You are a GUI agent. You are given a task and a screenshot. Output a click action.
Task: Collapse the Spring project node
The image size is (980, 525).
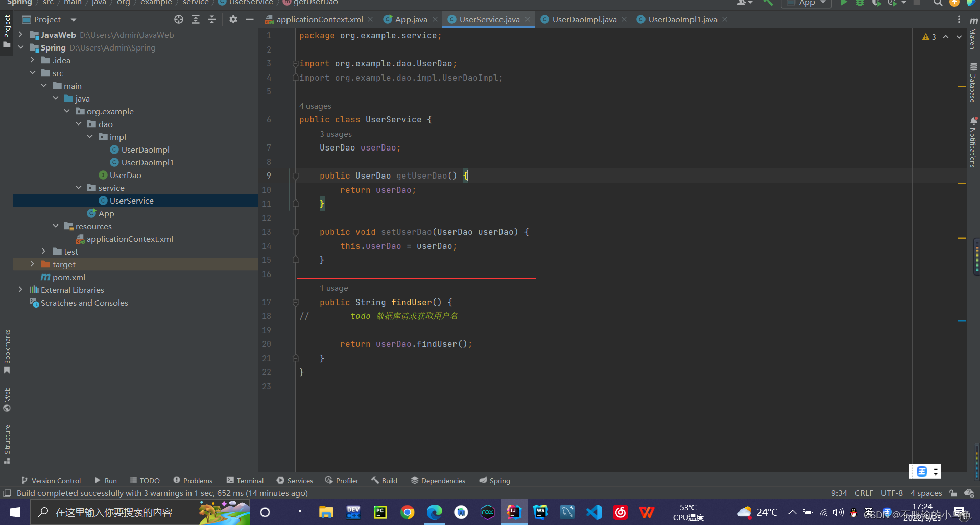(20, 47)
